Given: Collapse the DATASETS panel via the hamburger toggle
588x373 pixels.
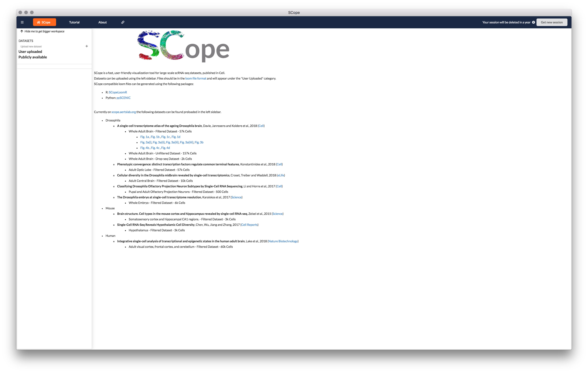Looking at the screenshot, I should (x=22, y=22).
